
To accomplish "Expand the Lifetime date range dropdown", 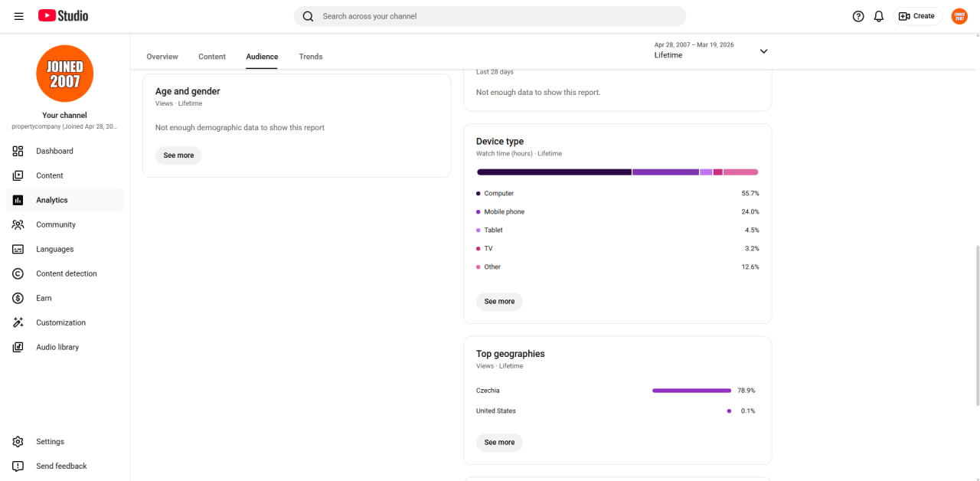I will (710, 51).
